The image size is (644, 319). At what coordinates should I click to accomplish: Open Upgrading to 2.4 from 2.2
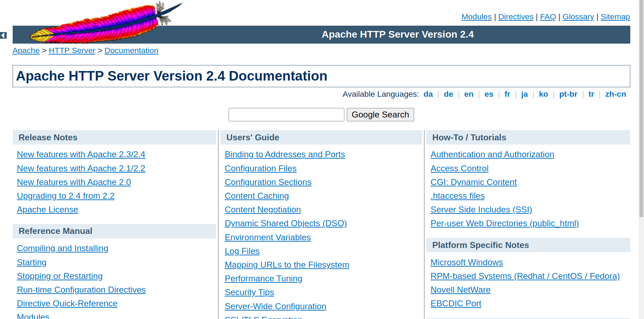pos(65,196)
